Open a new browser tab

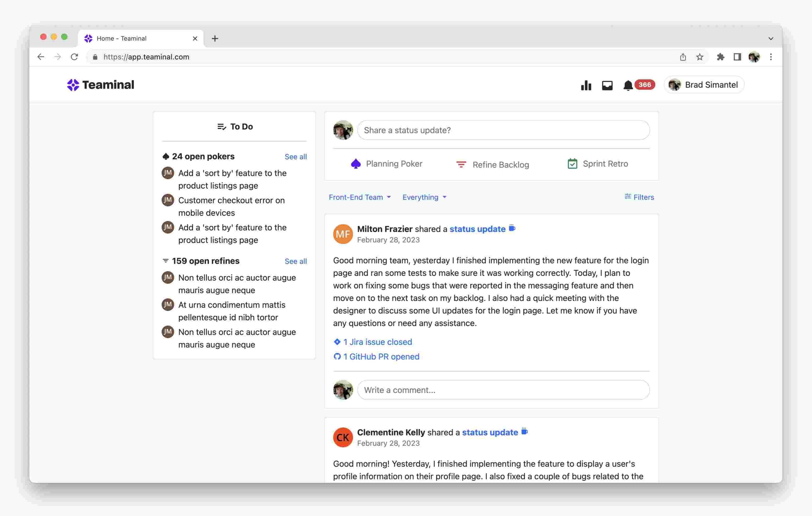click(x=215, y=38)
